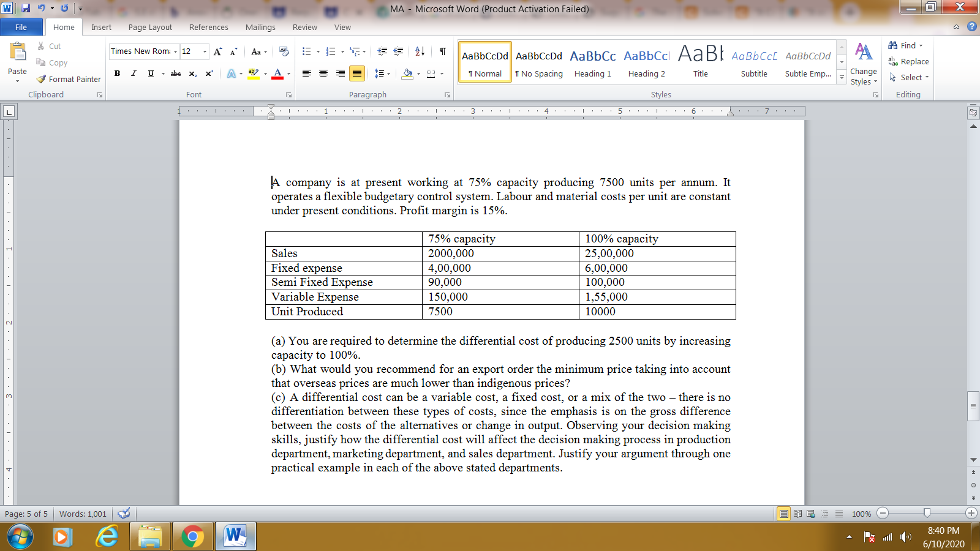This screenshot has height=551, width=980.
Task: Toggle bold formatting
Action: tap(117, 73)
